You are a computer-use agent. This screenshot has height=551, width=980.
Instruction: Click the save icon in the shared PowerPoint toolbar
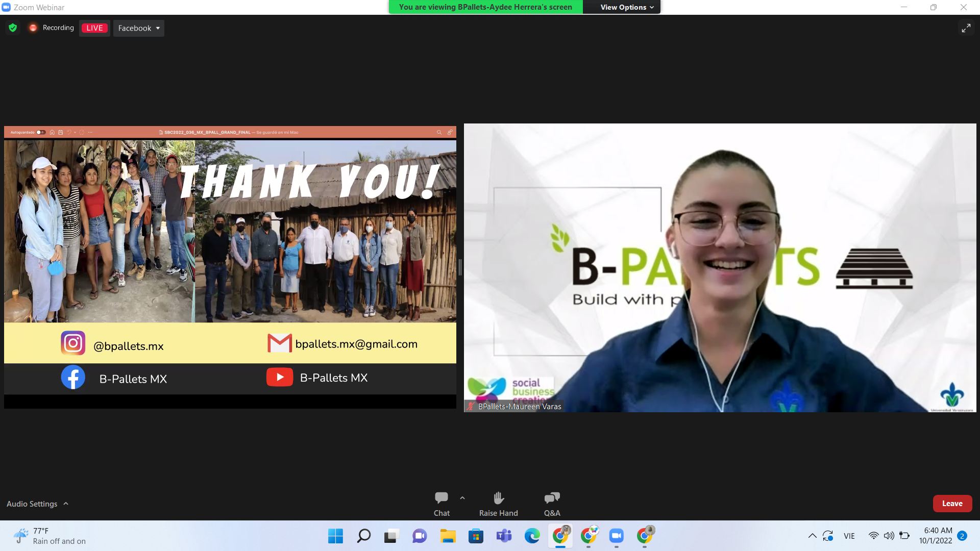pyautogui.click(x=60, y=132)
